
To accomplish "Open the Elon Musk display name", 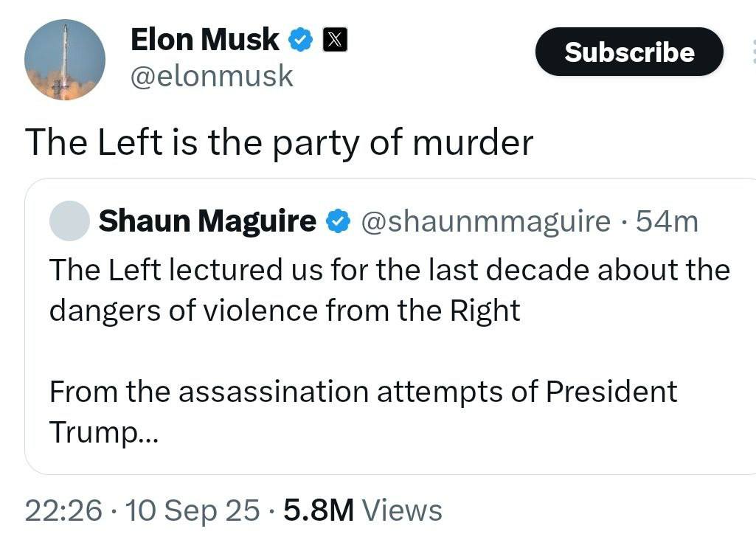I will click(x=204, y=40).
